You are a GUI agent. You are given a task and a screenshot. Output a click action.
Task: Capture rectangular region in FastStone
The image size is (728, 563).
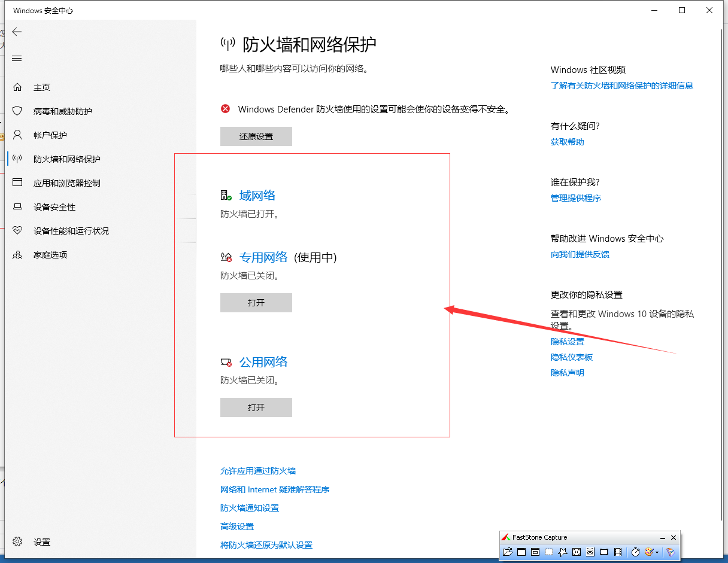pos(549,552)
